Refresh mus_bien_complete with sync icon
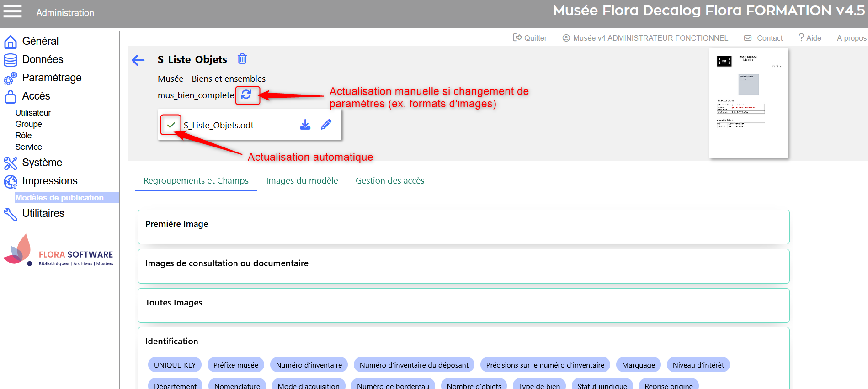Viewport: 868px width, 389px height. pyautogui.click(x=246, y=95)
